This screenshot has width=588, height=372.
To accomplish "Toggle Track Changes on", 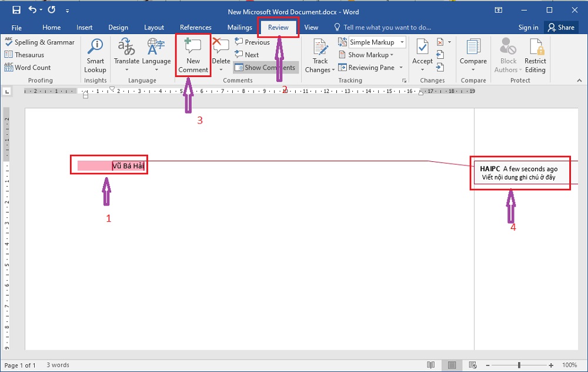I will 320,56.
